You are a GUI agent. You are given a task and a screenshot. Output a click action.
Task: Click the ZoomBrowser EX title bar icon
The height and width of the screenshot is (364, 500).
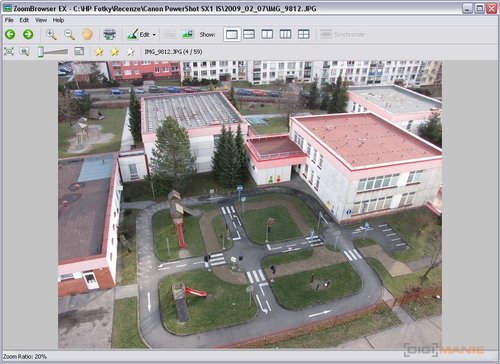click(7, 8)
